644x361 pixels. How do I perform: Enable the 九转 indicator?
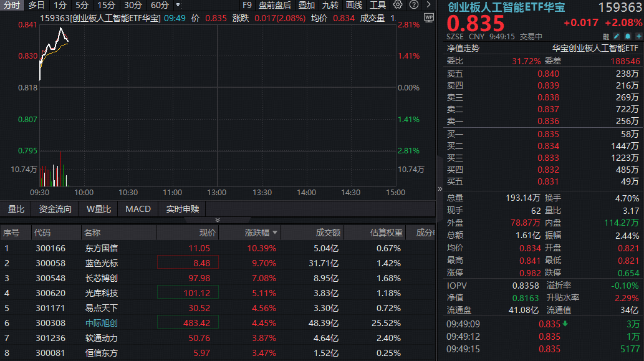(329, 5)
